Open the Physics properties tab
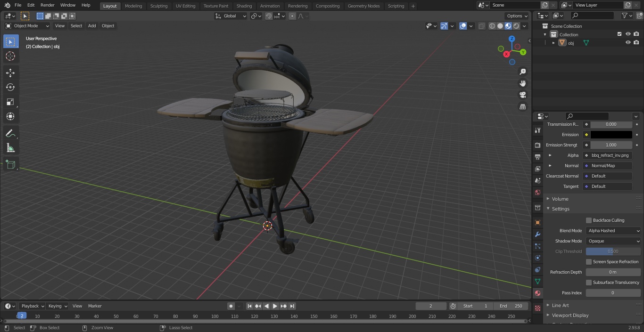This screenshot has width=644, height=332. point(537,258)
